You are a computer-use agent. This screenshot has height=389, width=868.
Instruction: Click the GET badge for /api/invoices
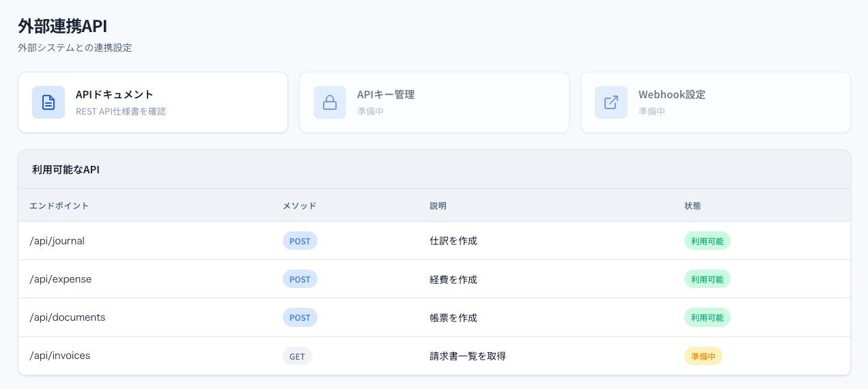tap(297, 356)
